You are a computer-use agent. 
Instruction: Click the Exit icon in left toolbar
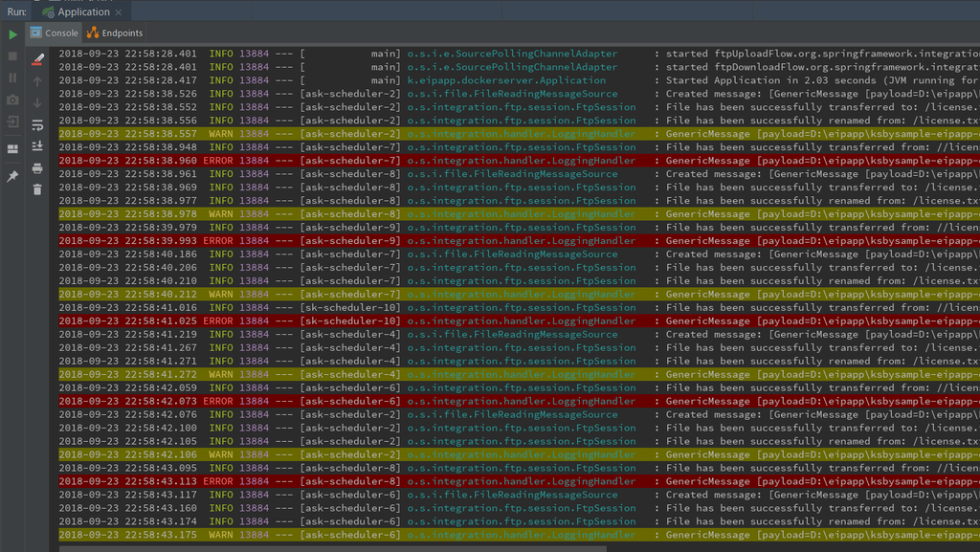click(x=12, y=122)
